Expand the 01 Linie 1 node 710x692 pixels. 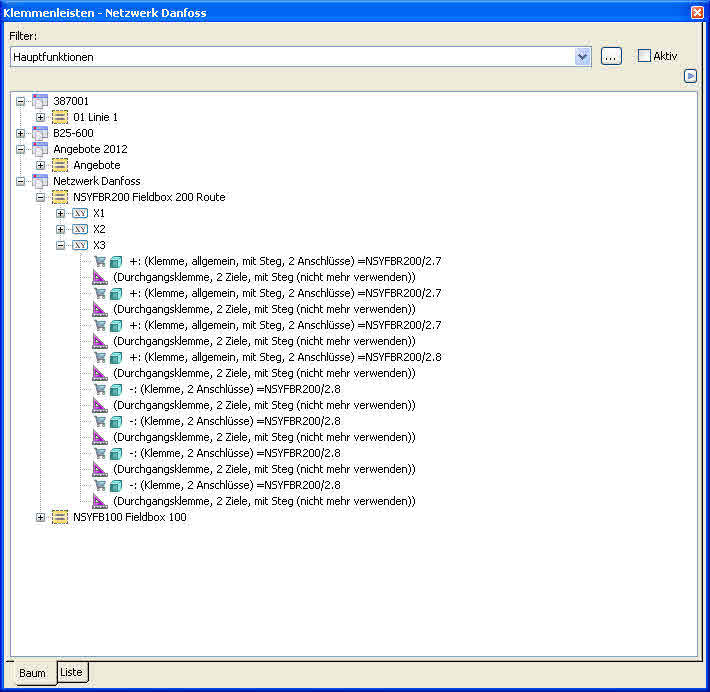pos(40,117)
